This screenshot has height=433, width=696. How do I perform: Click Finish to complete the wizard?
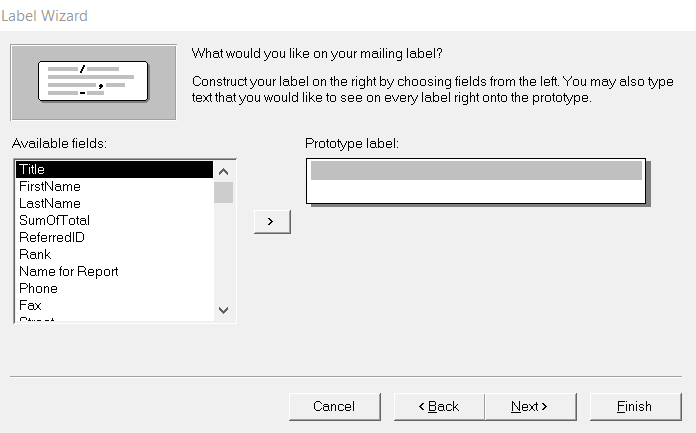(634, 406)
